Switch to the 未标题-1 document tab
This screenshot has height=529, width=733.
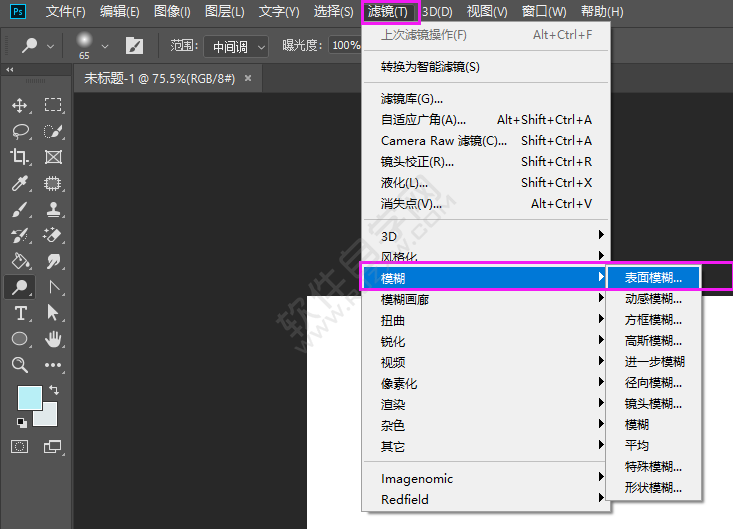click(159, 79)
